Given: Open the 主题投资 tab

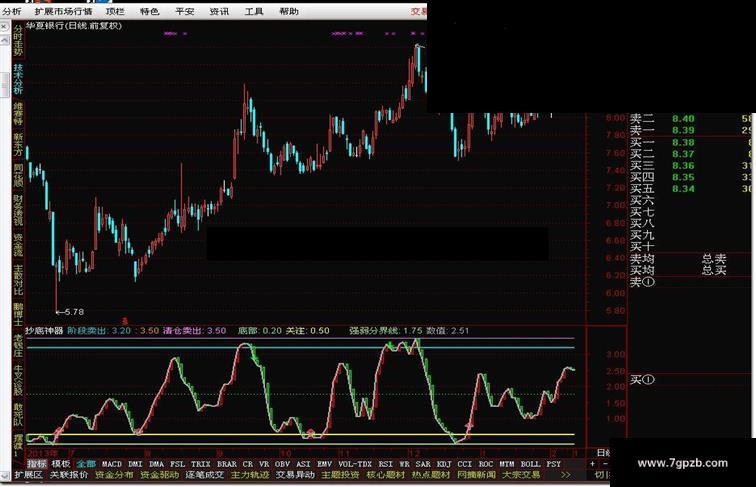Looking at the screenshot, I should coord(340,475).
